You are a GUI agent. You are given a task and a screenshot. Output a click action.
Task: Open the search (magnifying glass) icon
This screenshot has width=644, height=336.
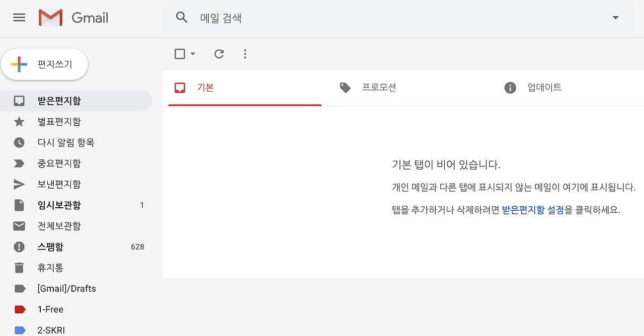pyautogui.click(x=182, y=17)
